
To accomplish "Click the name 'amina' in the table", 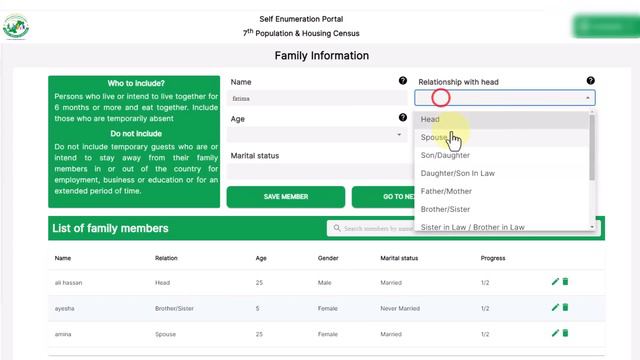I will click(63, 334).
